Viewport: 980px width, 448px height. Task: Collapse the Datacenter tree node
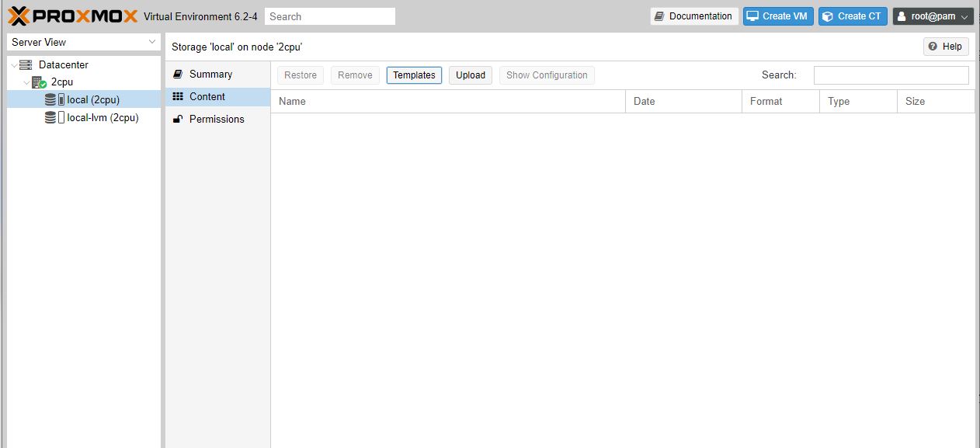14,65
